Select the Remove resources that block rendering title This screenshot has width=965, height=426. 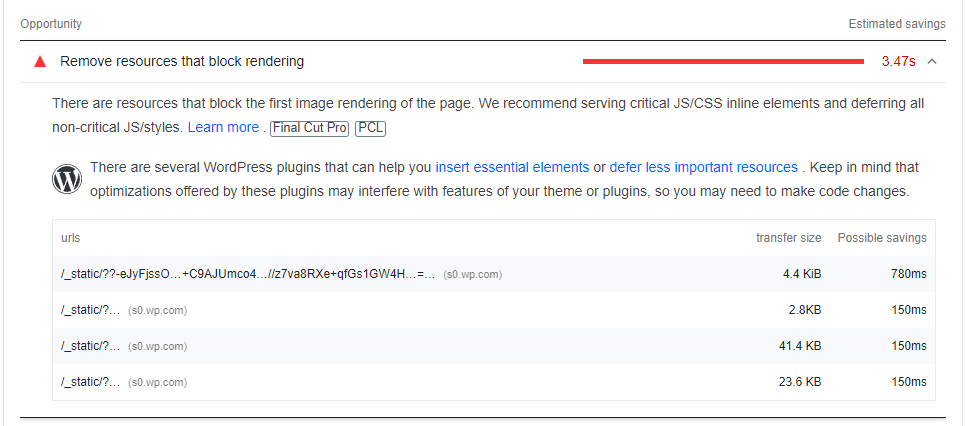[x=182, y=62]
